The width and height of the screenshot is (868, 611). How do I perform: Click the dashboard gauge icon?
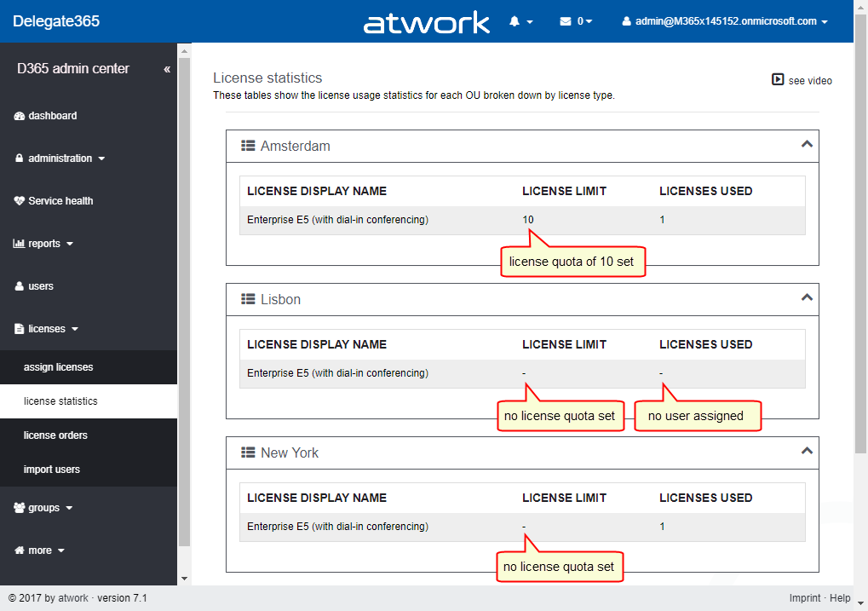tap(20, 116)
